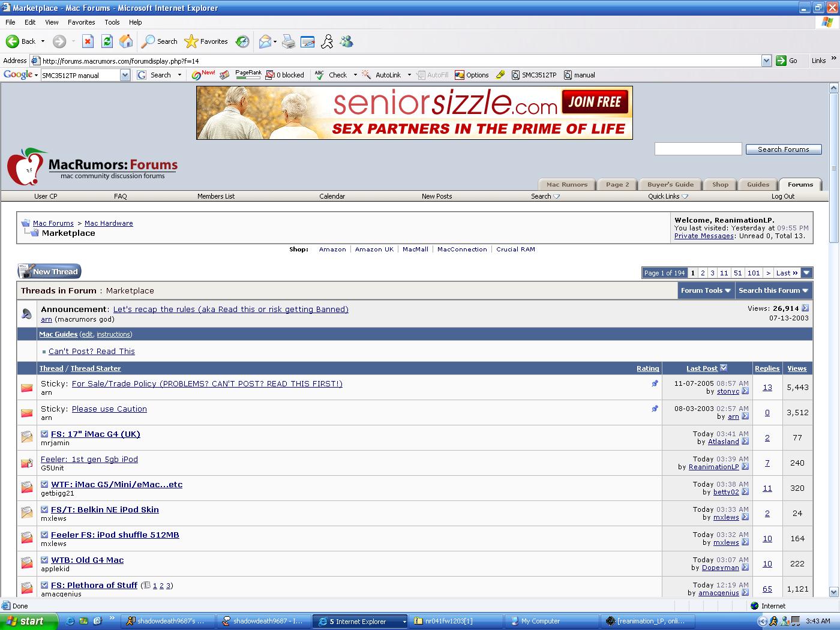This screenshot has width=840, height=630.
Task: Open the navbar Search dropdown
Action: click(x=545, y=196)
